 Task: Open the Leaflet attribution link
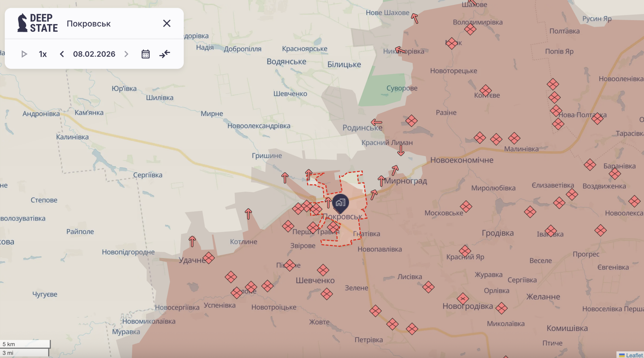click(634, 355)
